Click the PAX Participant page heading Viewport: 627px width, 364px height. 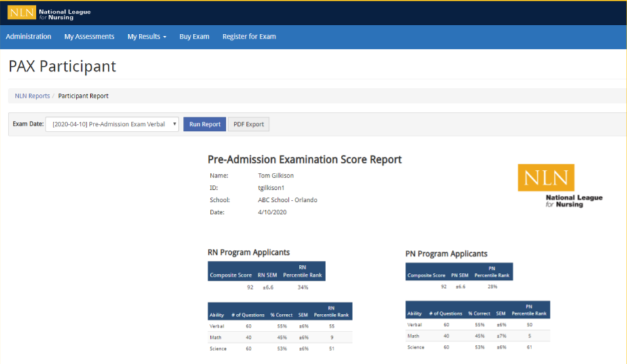(62, 66)
